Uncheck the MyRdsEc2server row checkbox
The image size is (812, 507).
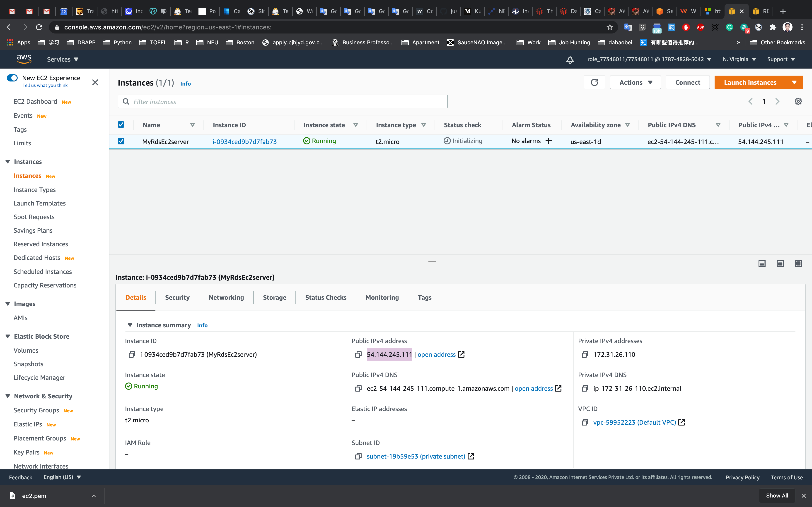pyautogui.click(x=121, y=141)
